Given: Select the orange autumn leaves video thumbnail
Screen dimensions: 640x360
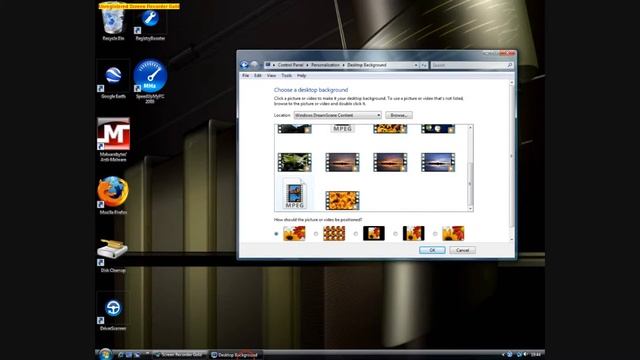Looking at the screenshot, I should pos(342,200).
